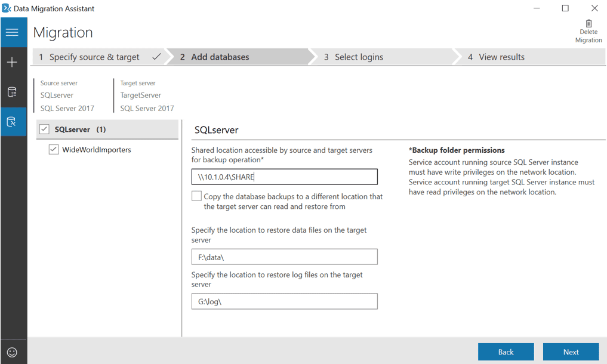This screenshot has width=607, height=364.
Task: Click source server SQL Server 2017 version text
Action: (67, 109)
